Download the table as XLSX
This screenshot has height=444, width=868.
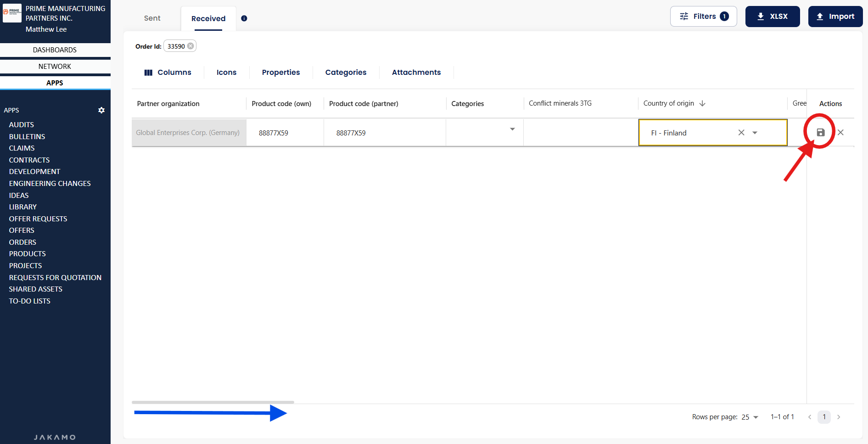772,17
